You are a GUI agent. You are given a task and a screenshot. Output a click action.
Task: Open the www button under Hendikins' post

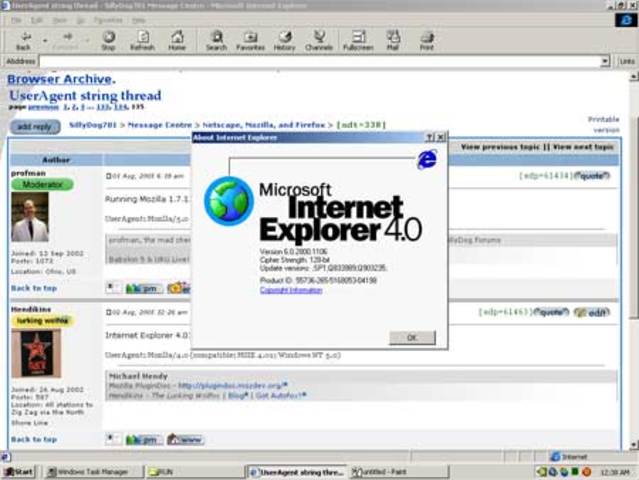pyautogui.click(x=185, y=440)
